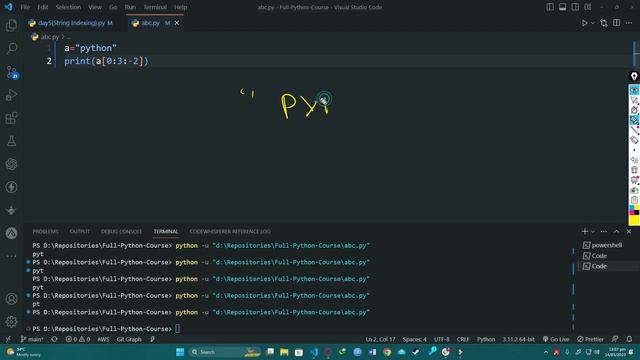This screenshot has width=640, height=360.
Task: Expand run button dropdown arrow
Action: [x=593, y=23]
